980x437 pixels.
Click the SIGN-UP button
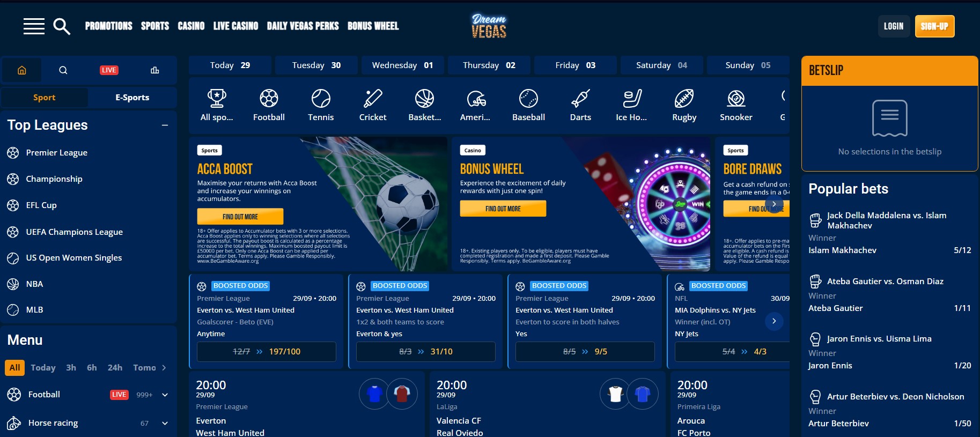pos(934,26)
